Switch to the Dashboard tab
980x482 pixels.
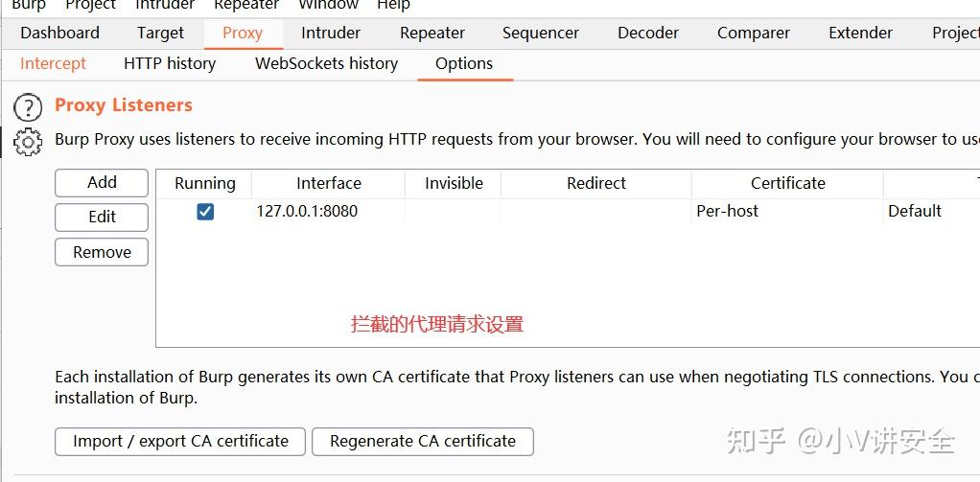point(60,34)
